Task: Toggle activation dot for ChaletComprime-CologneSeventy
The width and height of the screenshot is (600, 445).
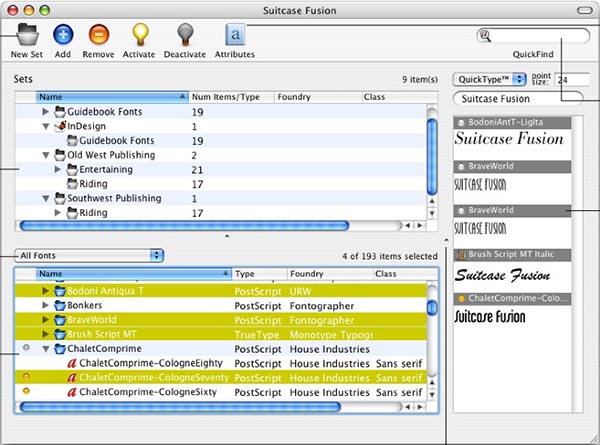Action: [x=25, y=378]
